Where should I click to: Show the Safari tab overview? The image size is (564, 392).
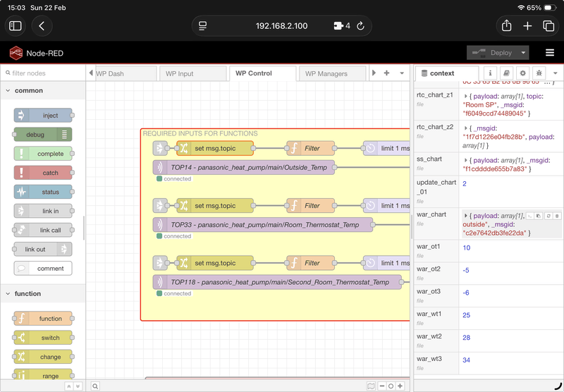(548, 26)
